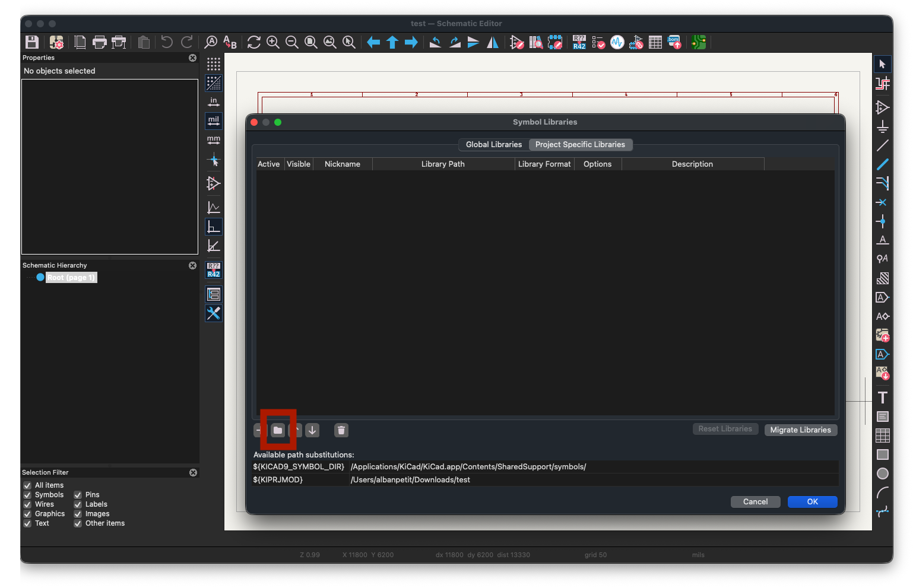Uncheck the Symbols selection filter
The width and height of the screenshot is (913, 588).
click(27, 495)
